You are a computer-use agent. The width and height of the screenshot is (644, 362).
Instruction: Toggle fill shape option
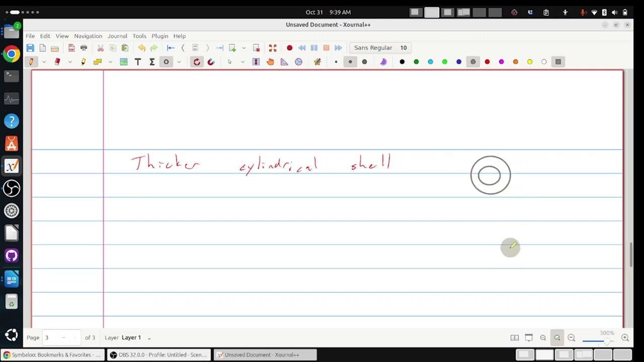[x=383, y=62]
